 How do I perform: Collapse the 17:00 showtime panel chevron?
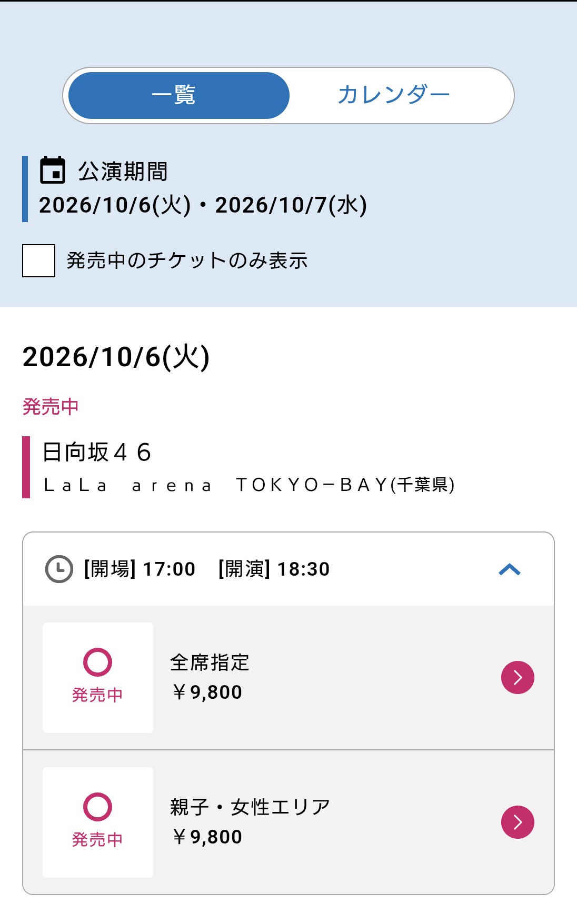tap(509, 569)
